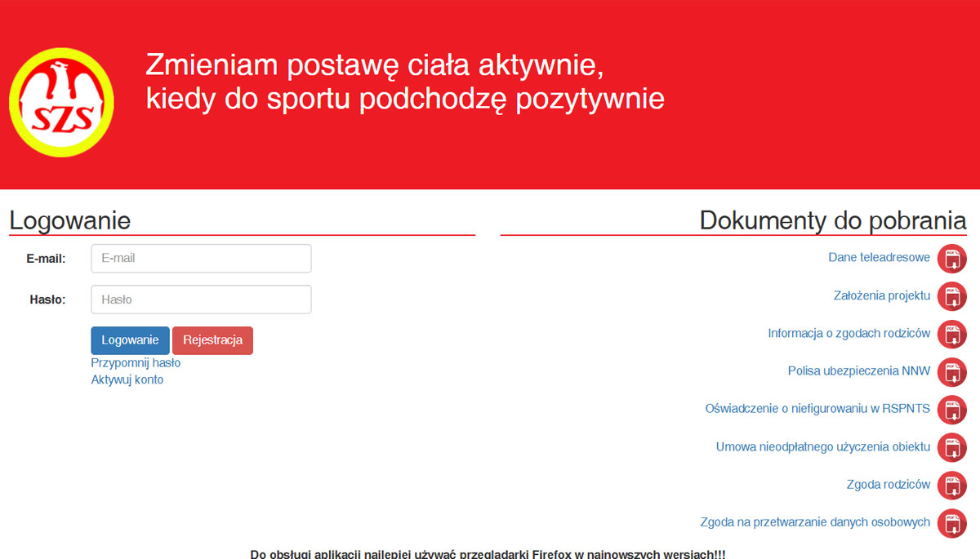Open the Przypomnij hasło link
Screen dimensions: 980x559
click(136, 363)
